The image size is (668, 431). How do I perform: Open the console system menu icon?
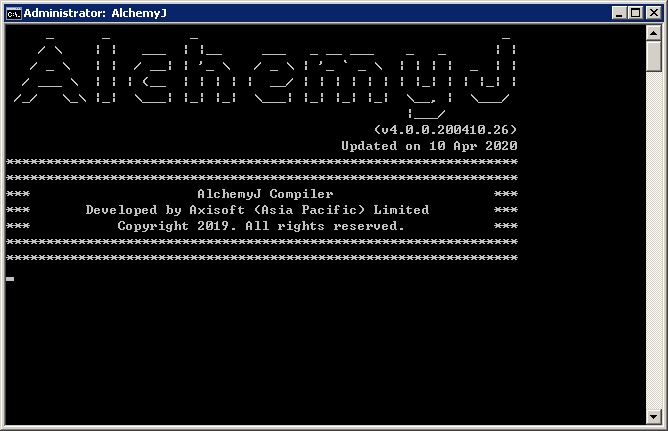click(13, 14)
